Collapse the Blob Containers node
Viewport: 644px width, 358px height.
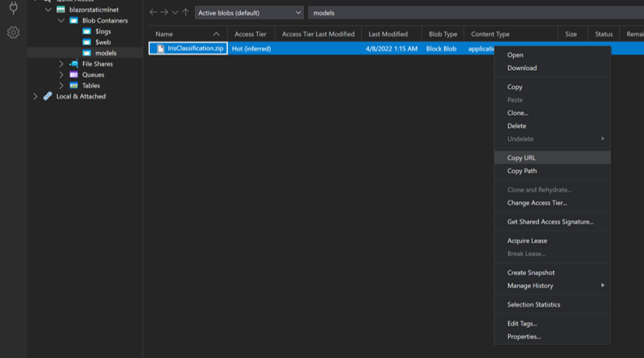(x=61, y=20)
